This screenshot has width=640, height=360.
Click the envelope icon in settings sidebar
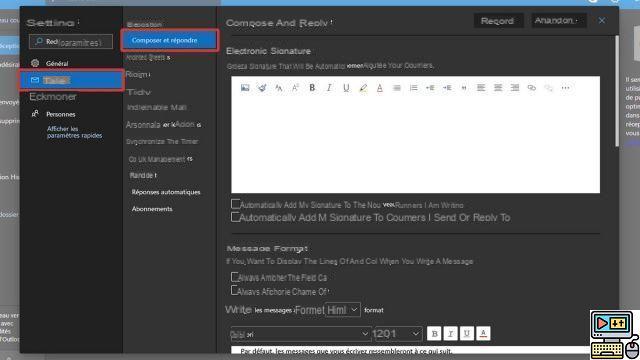(x=35, y=80)
